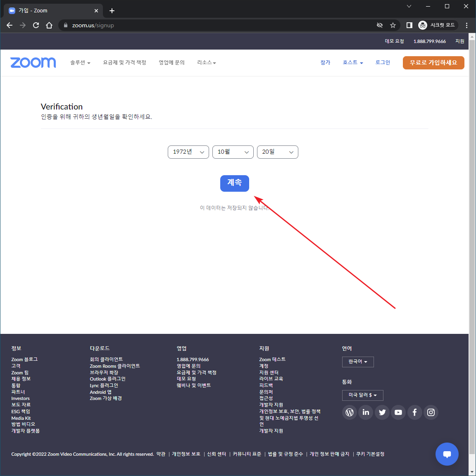
Task: Expand the 리소스 menu
Action: tap(207, 62)
